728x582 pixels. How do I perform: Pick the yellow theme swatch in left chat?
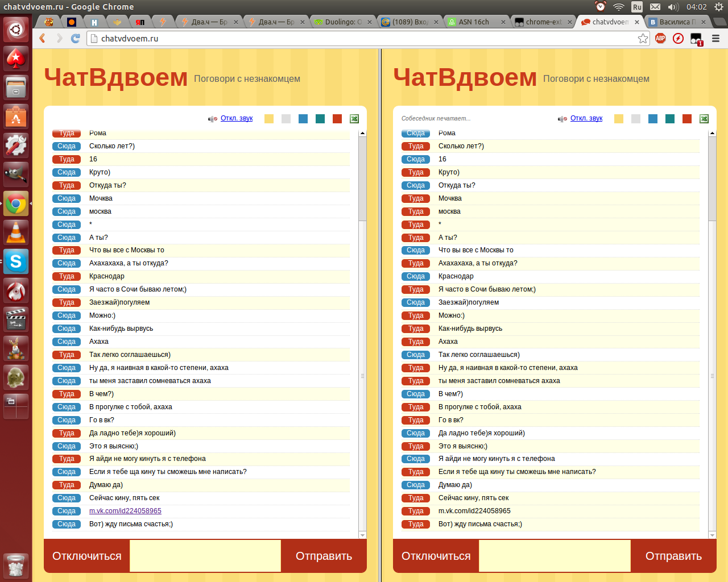[269, 119]
